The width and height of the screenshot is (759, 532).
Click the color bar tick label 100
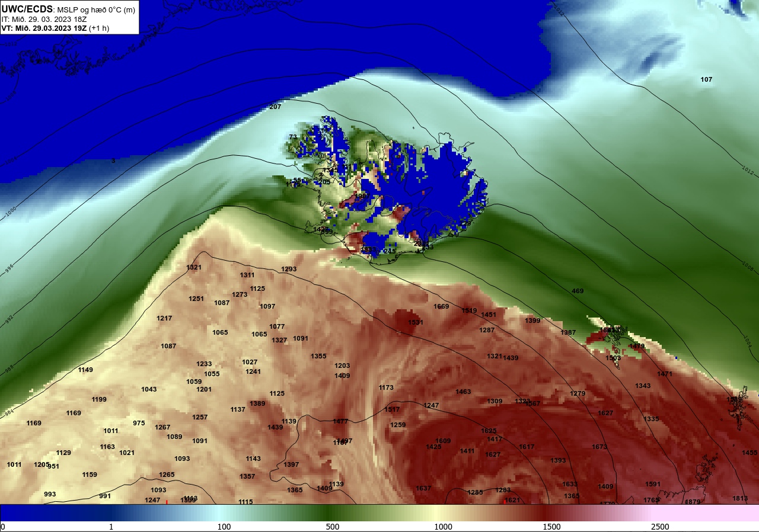(224, 527)
